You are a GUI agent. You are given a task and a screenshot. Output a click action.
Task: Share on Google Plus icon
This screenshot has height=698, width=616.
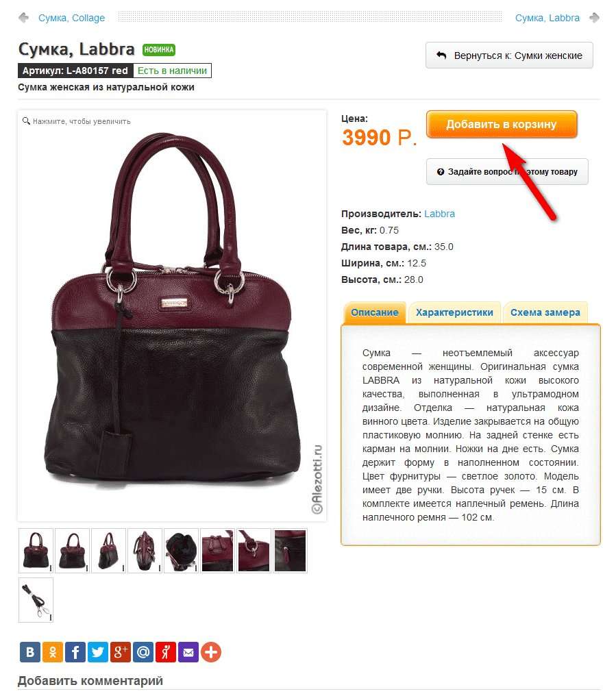tap(121, 652)
